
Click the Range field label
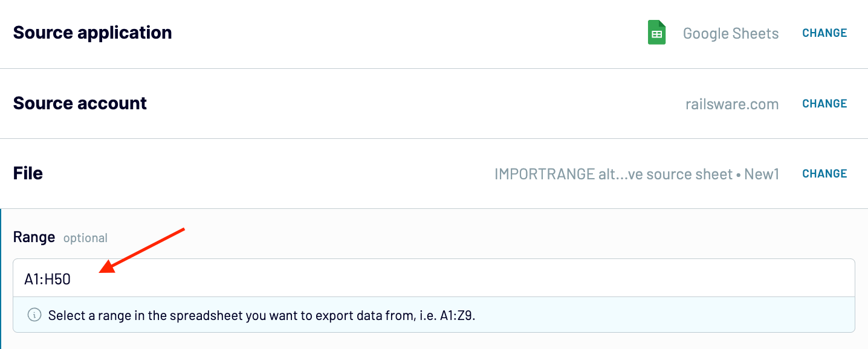click(x=34, y=237)
